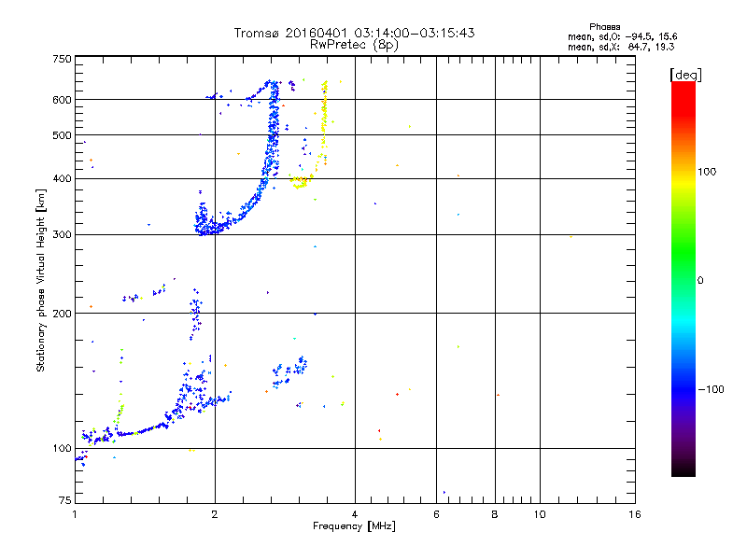Click the colorbar at the green zero level
747x560 pixels.
click(x=684, y=280)
